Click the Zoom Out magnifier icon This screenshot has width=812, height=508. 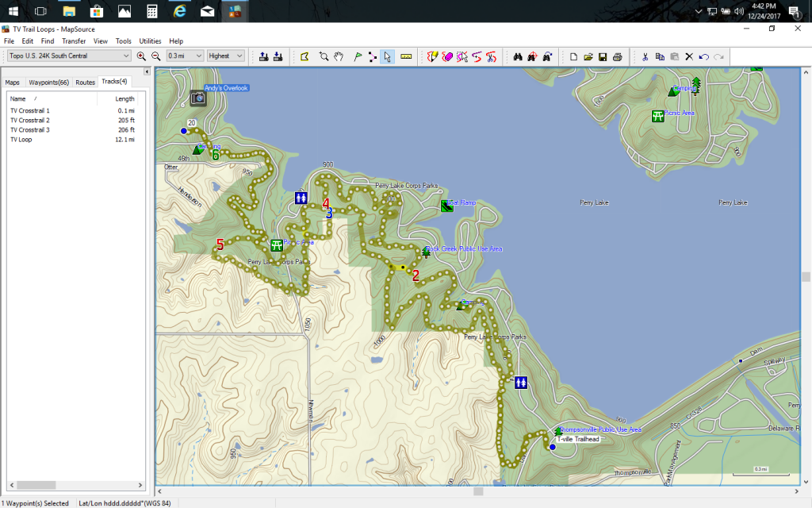(x=155, y=56)
